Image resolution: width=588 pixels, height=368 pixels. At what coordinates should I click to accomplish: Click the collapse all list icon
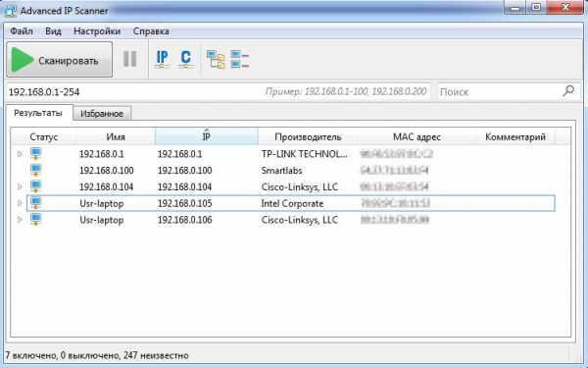240,59
